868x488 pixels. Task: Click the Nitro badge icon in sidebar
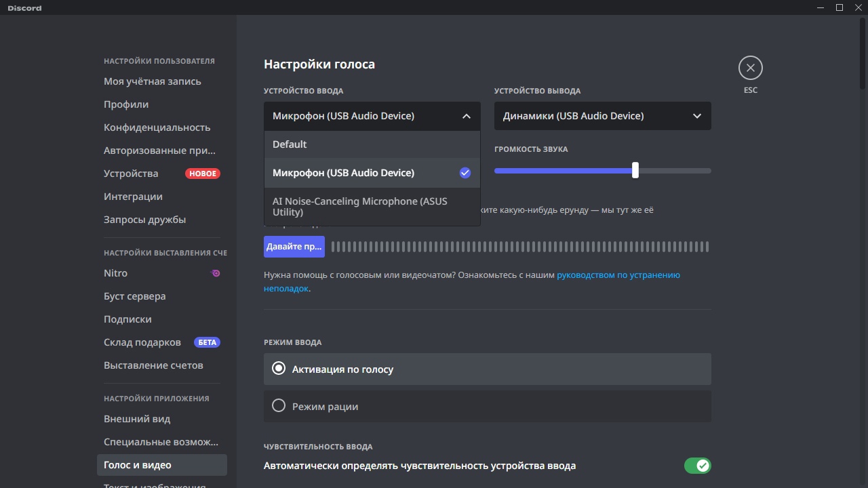(x=216, y=273)
